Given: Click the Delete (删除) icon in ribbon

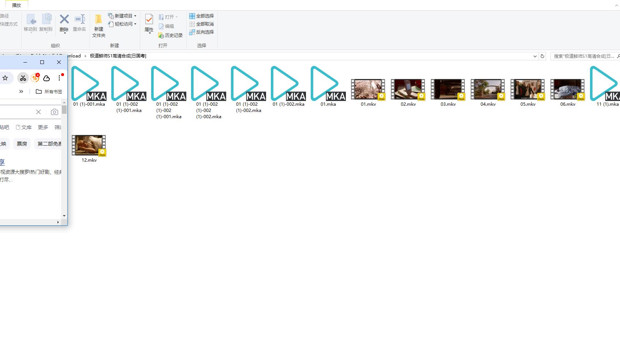Looking at the screenshot, I should 64,19.
